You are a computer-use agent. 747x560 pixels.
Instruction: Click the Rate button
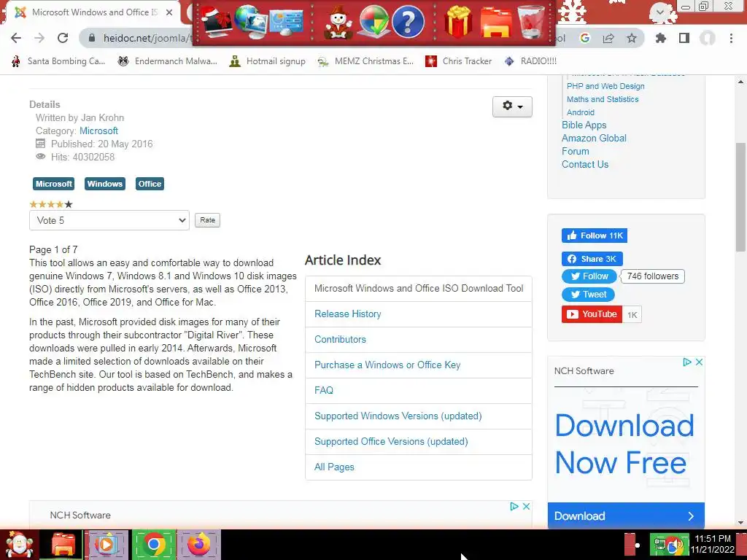(208, 220)
